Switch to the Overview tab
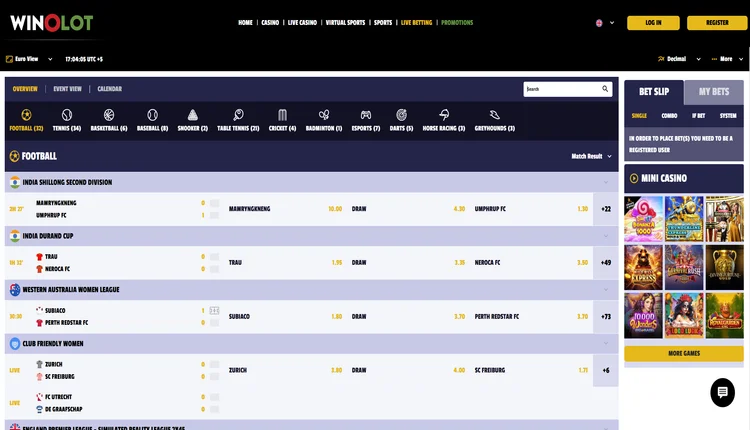Viewport: 750px width, 430px height. click(25, 89)
